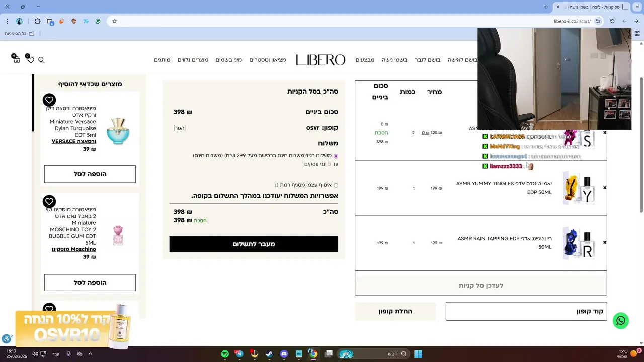
Task: Open ASMR RAIN TAPPING EDP 50ML product link
Action: [x=505, y=243]
